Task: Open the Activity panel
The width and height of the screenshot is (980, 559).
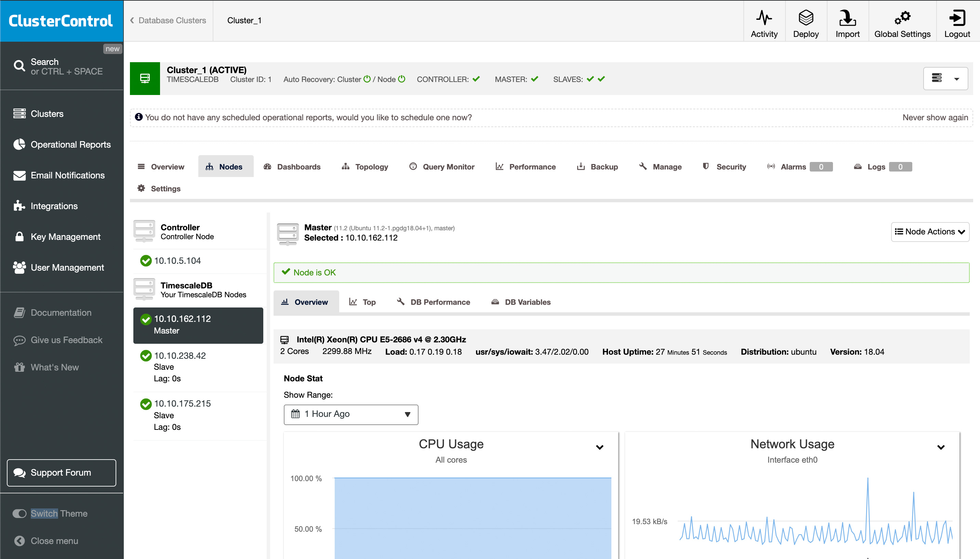Action: click(x=764, y=21)
